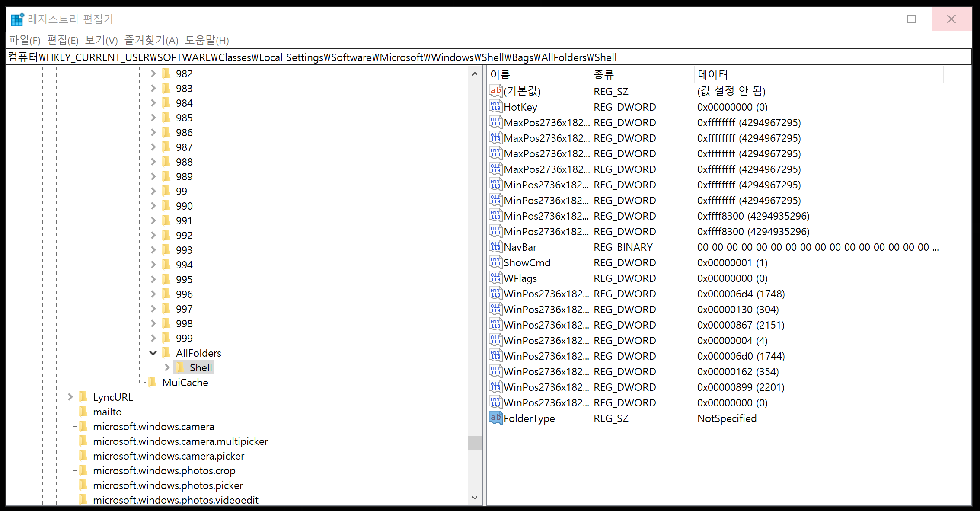Click the HotKey DWORD value icon
The height and width of the screenshot is (511, 980).
click(495, 107)
